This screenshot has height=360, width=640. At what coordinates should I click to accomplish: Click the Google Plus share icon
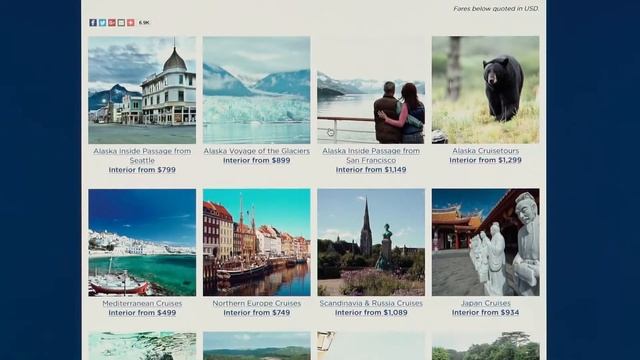click(x=112, y=22)
